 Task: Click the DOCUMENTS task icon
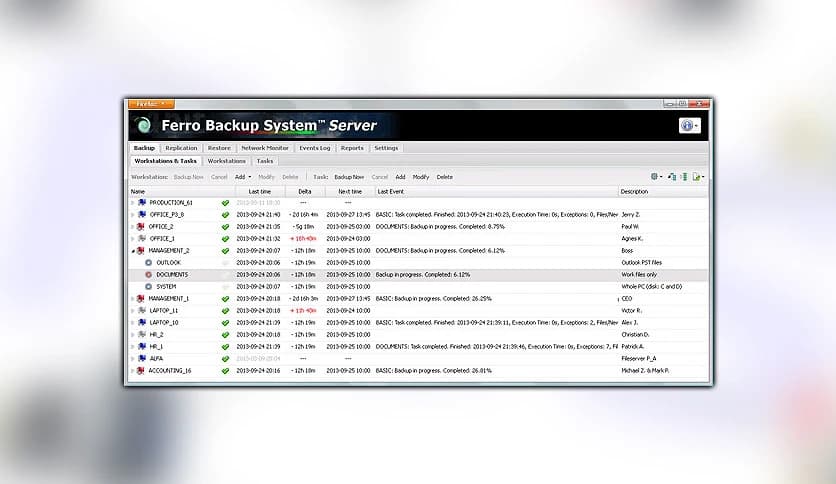click(149, 275)
